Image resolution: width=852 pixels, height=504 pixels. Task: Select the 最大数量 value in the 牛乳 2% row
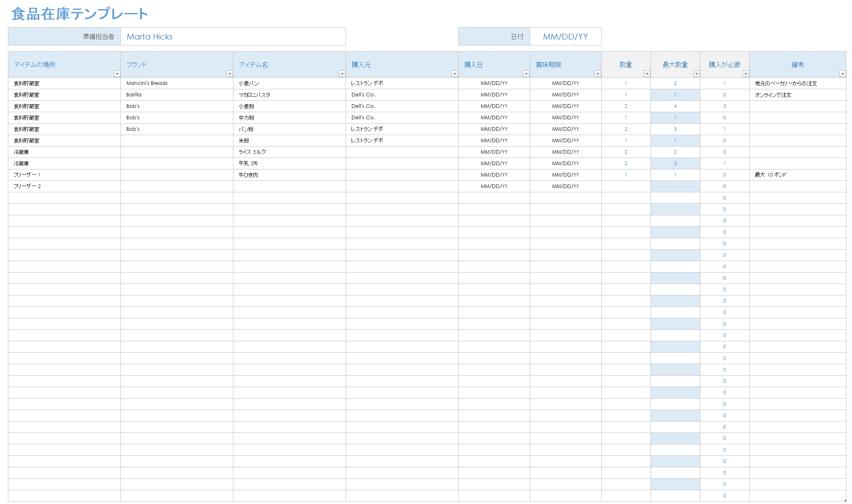[x=675, y=164]
